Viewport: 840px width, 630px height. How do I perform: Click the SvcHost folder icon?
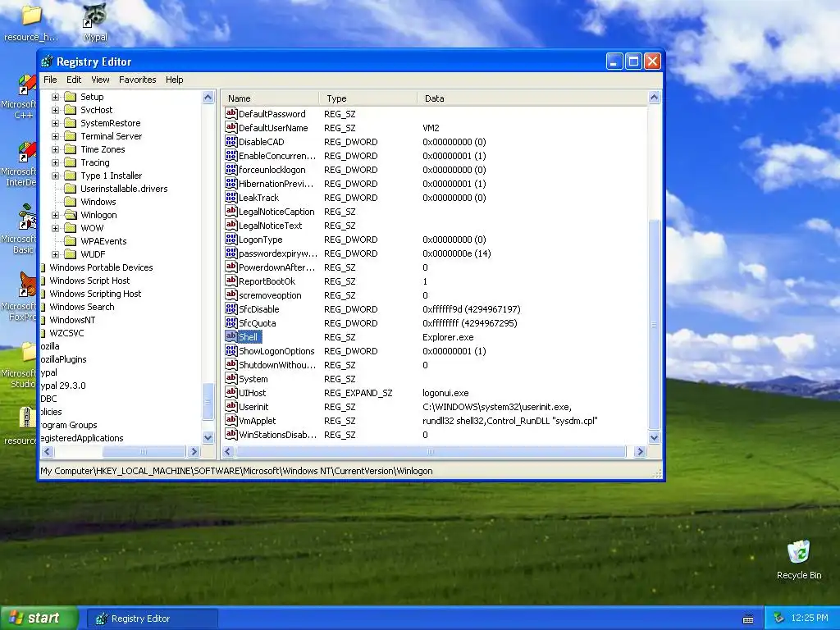click(x=71, y=110)
